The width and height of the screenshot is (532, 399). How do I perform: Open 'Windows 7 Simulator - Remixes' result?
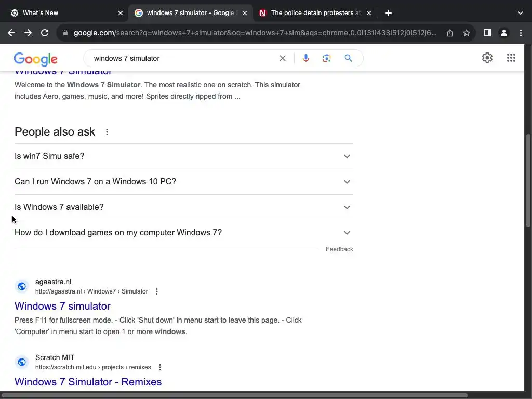(x=88, y=382)
